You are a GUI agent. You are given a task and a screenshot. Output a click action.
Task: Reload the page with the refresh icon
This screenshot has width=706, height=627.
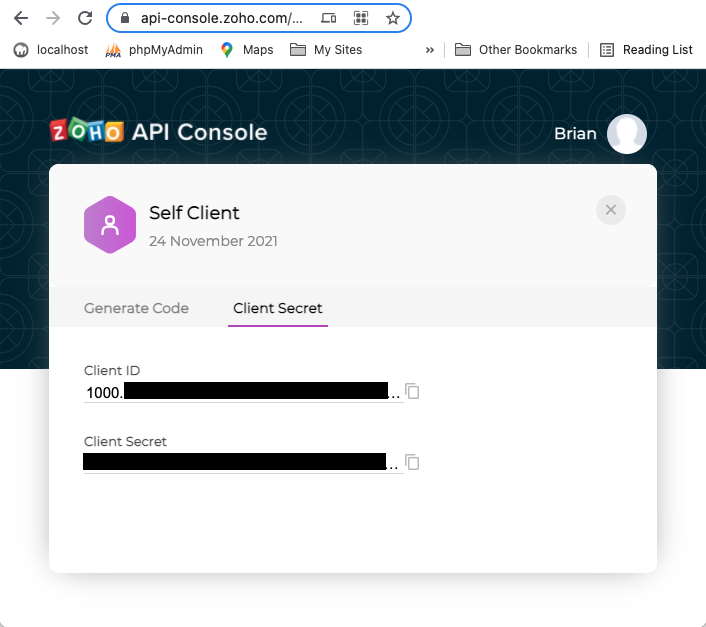pyautogui.click(x=85, y=18)
